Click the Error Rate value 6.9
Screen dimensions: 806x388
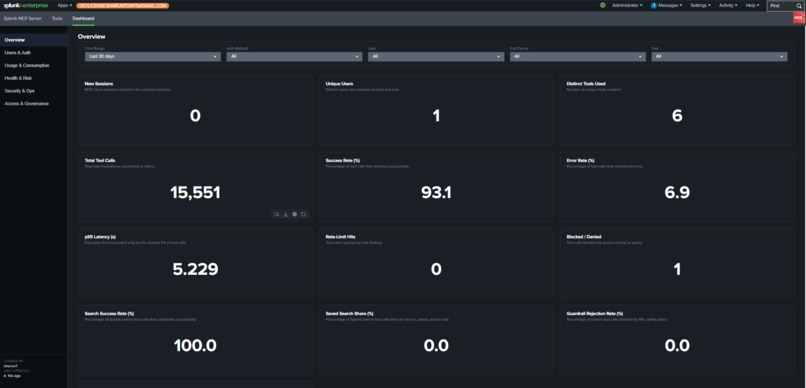(677, 193)
